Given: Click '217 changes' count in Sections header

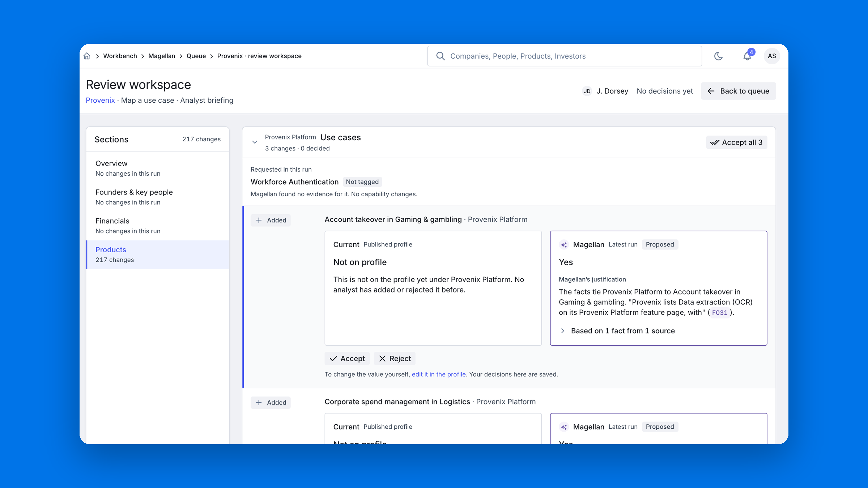Looking at the screenshot, I should 201,140.
